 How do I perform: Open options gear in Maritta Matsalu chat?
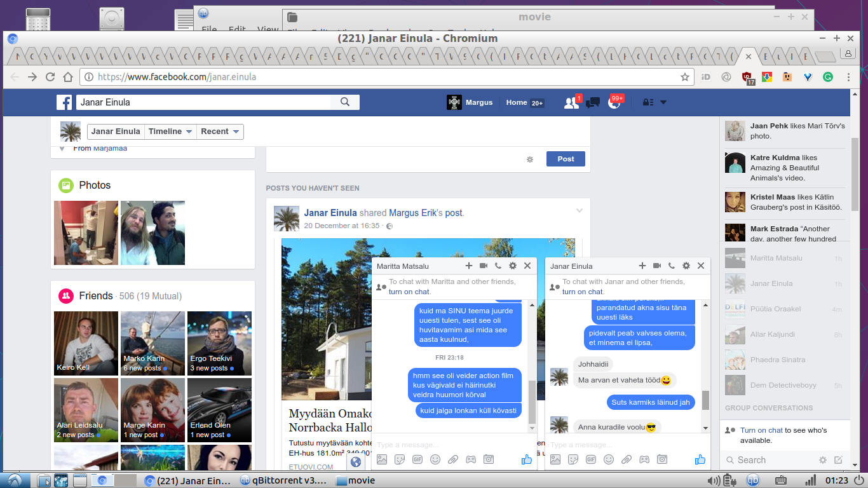513,266
